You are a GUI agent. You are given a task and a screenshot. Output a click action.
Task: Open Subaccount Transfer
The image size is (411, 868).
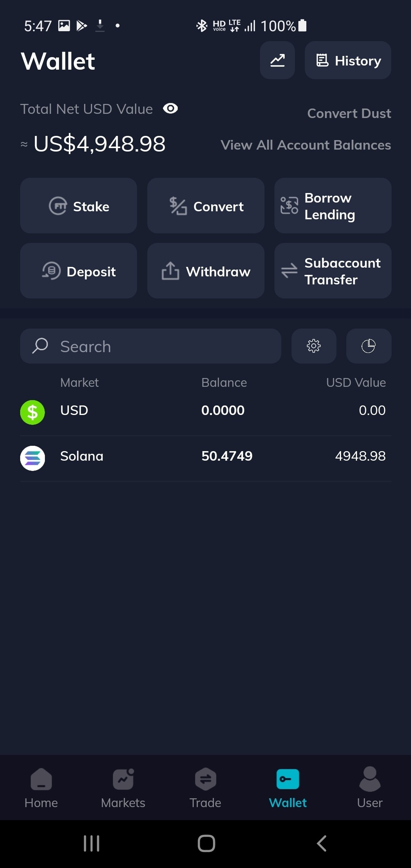[x=333, y=271]
